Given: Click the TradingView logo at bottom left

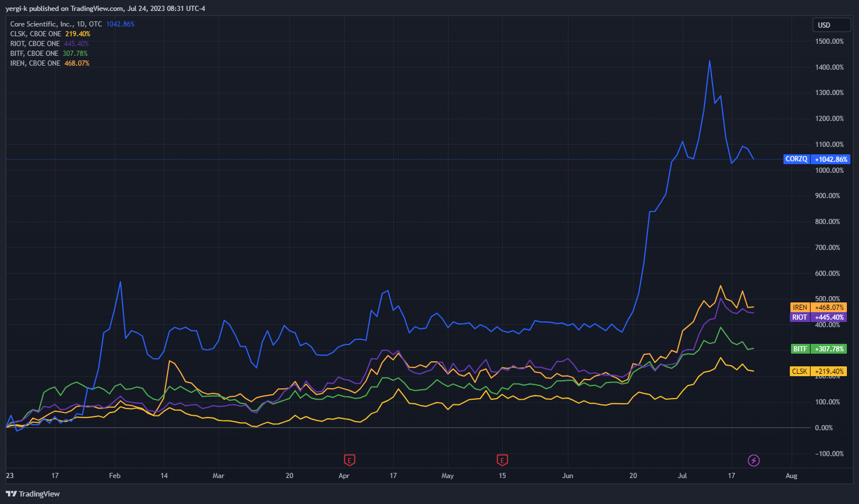Looking at the screenshot, I should coord(33,494).
